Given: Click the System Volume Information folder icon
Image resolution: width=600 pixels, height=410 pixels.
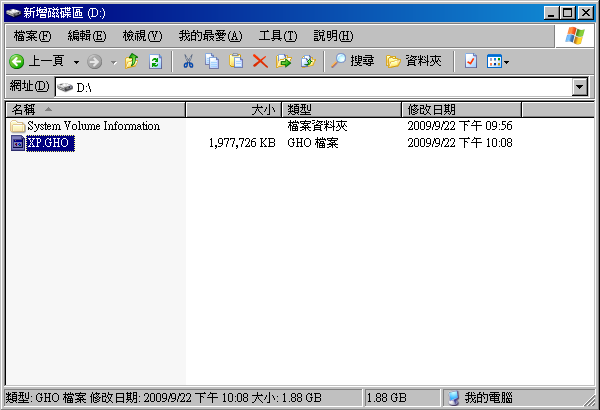Looking at the screenshot, I should point(18,126).
